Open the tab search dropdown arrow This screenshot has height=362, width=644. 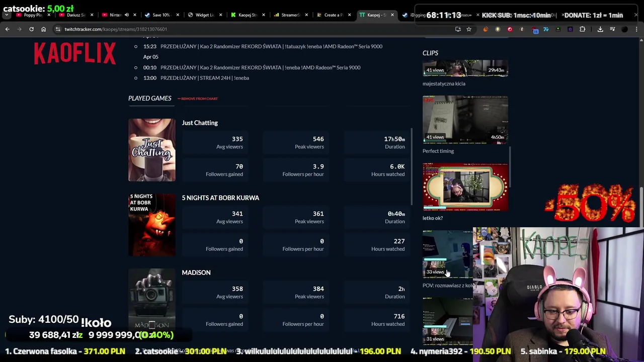7,15
